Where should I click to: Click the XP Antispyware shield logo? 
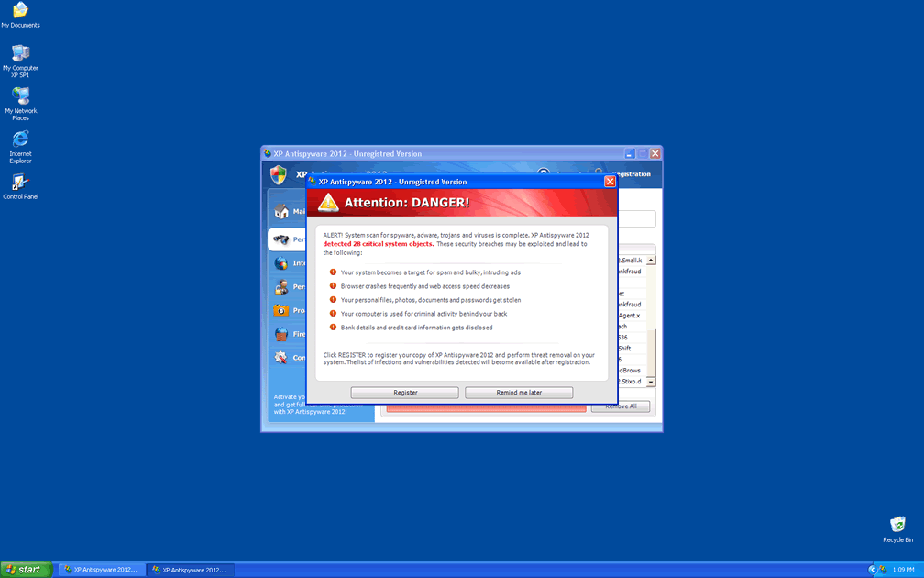280,174
